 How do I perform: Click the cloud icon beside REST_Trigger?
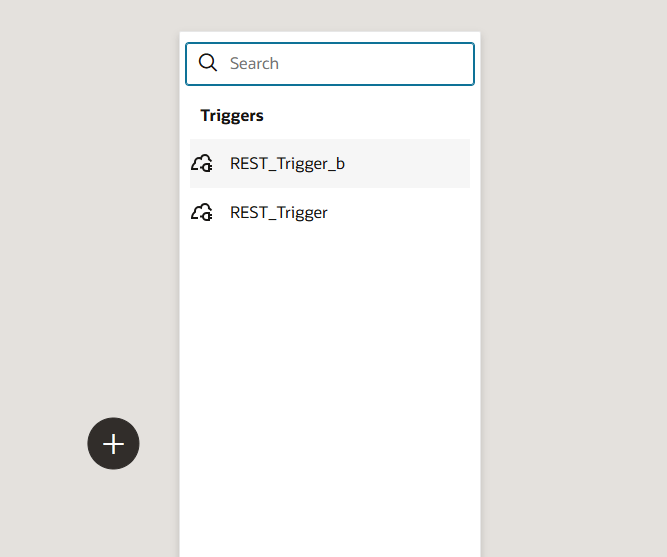click(202, 212)
